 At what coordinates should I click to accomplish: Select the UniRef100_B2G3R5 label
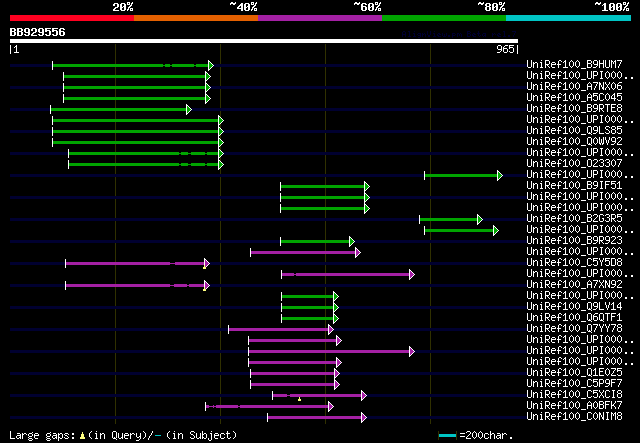(x=574, y=218)
